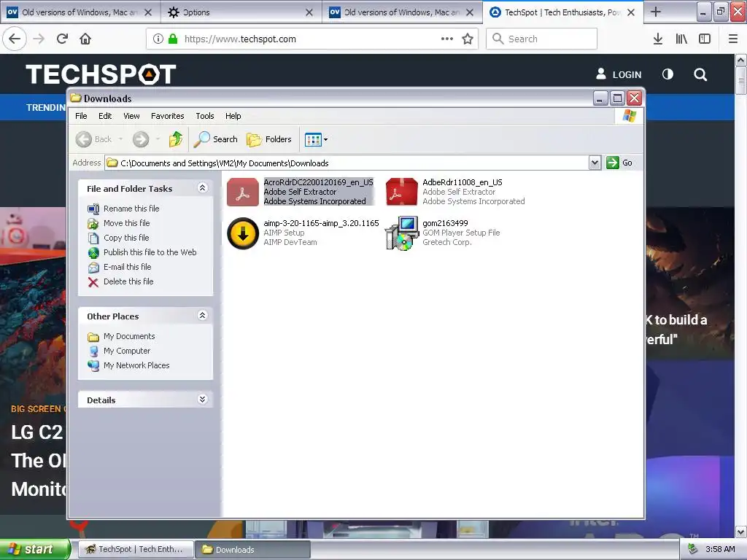Click the Downloads taskbar button
Image resolution: width=747 pixels, height=560 pixels.
point(252,550)
